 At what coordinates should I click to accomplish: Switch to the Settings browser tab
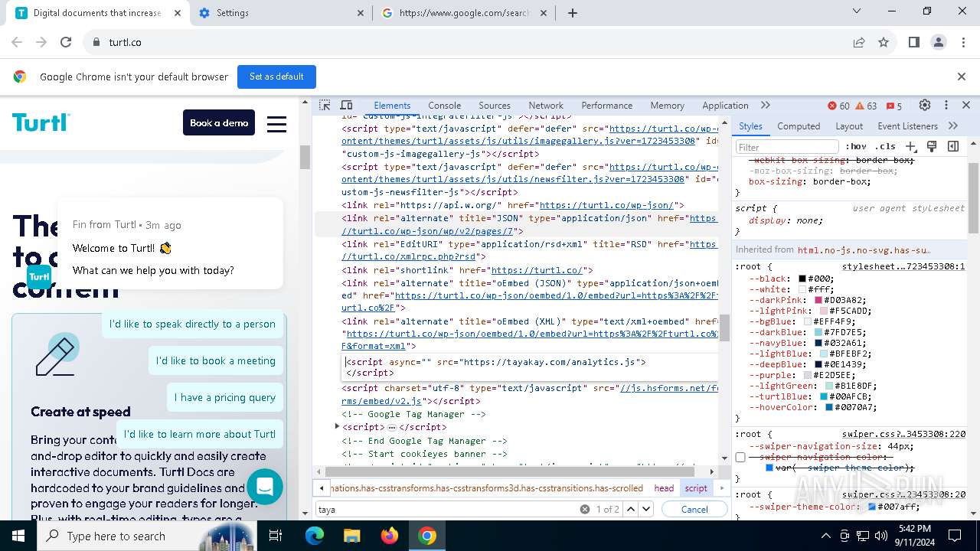click(x=281, y=13)
